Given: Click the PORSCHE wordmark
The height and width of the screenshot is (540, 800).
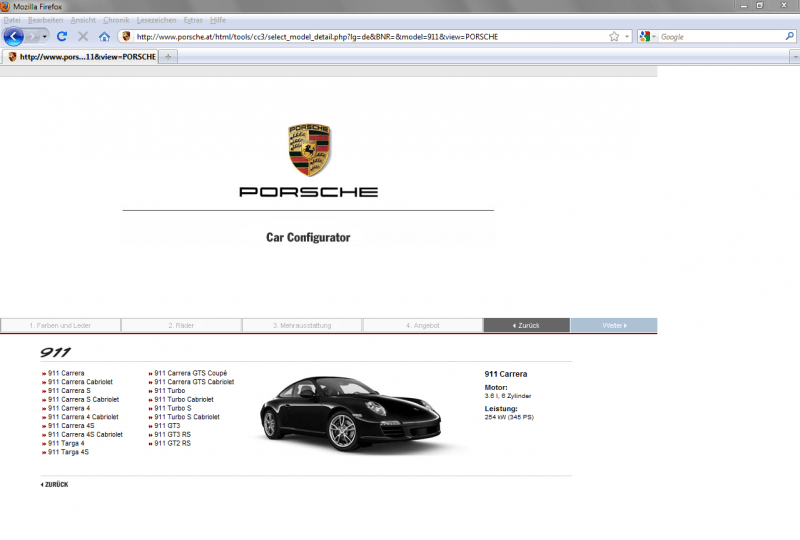Looking at the screenshot, I should pos(309,192).
